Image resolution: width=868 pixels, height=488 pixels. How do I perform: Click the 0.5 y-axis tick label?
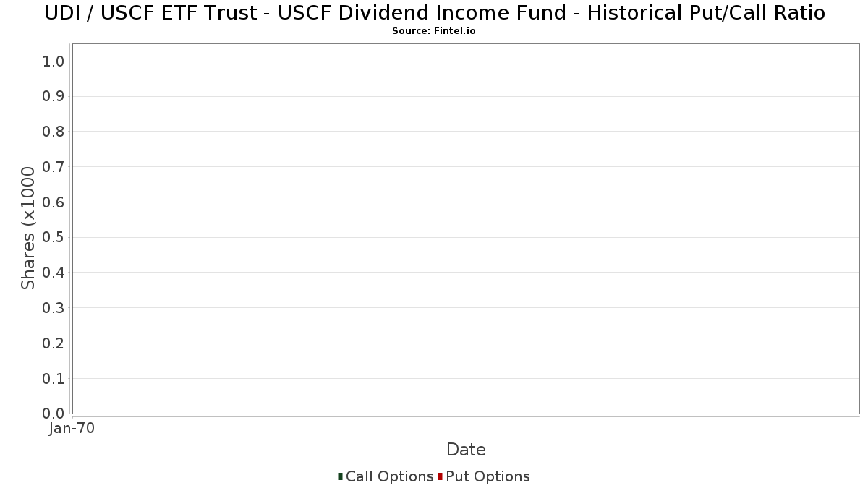pyautogui.click(x=54, y=238)
